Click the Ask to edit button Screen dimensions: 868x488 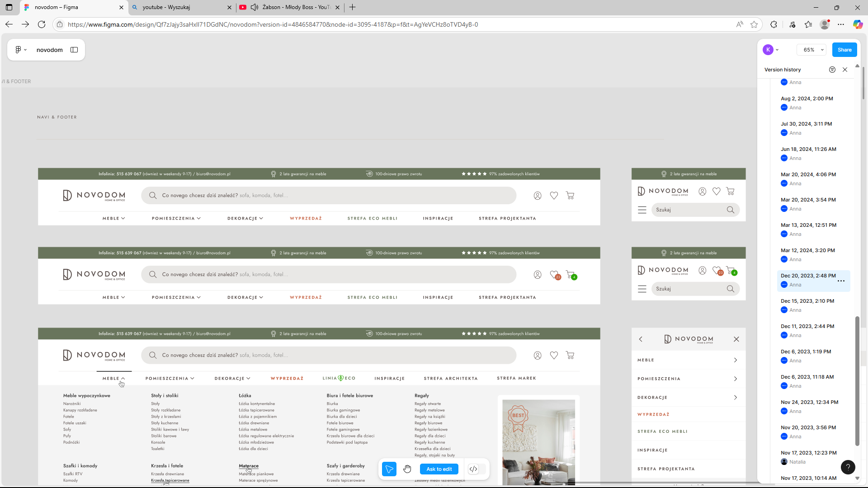click(x=439, y=469)
